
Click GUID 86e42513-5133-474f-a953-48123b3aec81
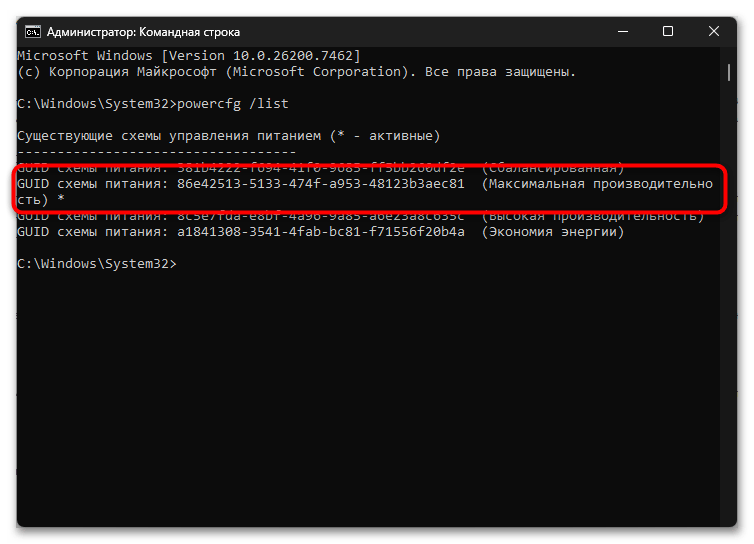(x=321, y=184)
